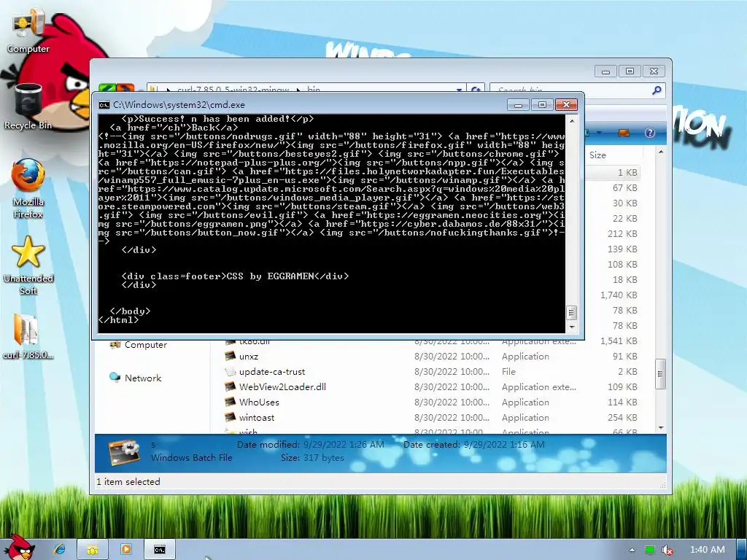747x560 pixels.
Task: Click the Show Desktop strip beside the clock
Action: 741,550
